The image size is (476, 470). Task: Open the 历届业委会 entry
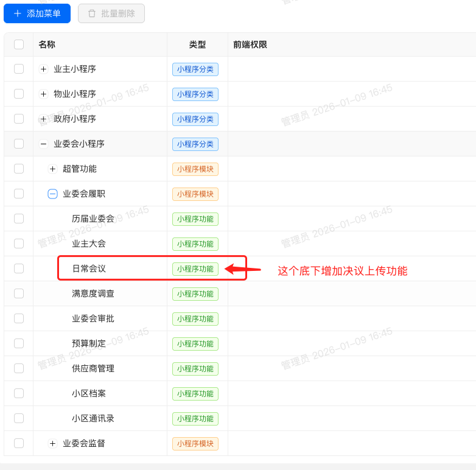tap(93, 219)
